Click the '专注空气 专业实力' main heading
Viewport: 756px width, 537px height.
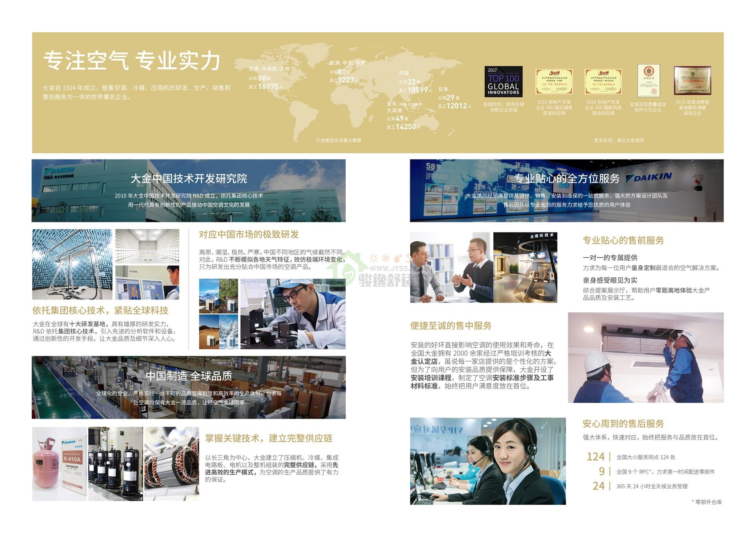click(132, 61)
